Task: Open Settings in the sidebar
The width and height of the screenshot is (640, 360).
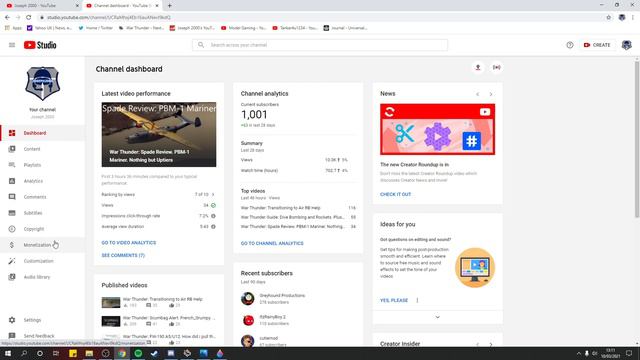Action: pyautogui.click(x=42, y=320)
